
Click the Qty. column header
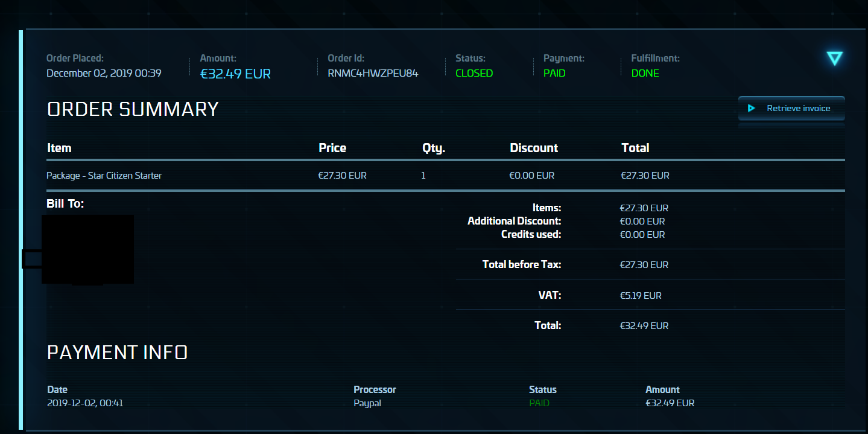[x=434, y=148]
